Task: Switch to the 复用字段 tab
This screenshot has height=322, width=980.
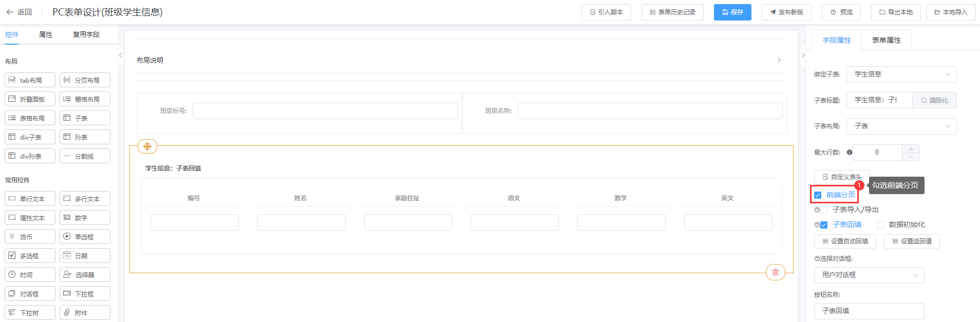Action: tap(86, 34)
